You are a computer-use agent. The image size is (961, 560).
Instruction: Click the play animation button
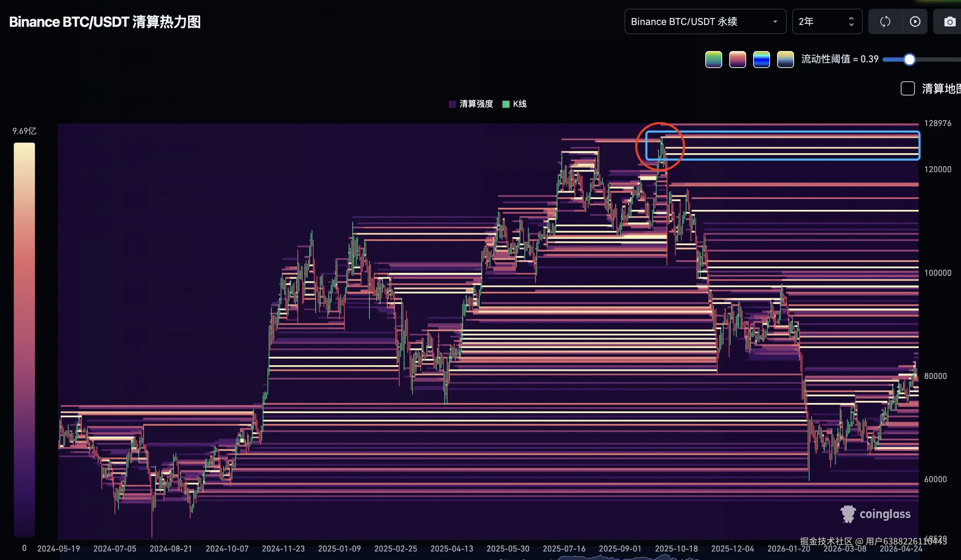click(x=915, y=22)
